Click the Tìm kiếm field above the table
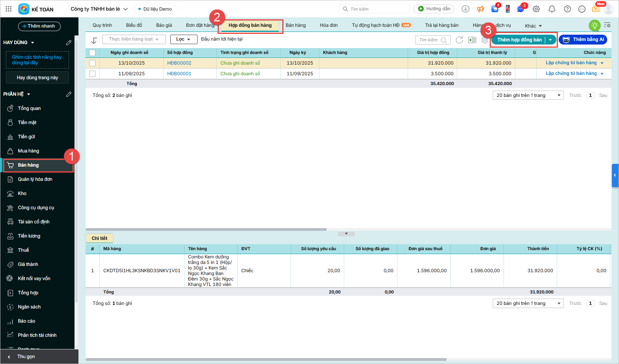The height and width of the screenshot is (364, 619). click(429, 40)
